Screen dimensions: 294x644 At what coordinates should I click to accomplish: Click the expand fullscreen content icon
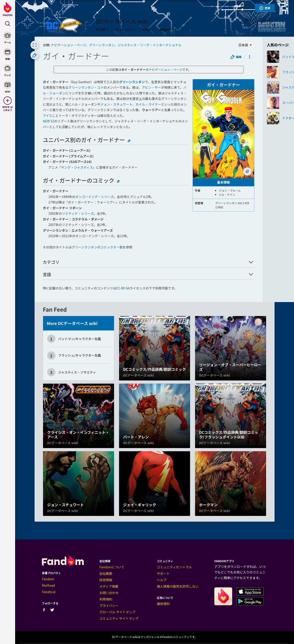tap(35, 45)
